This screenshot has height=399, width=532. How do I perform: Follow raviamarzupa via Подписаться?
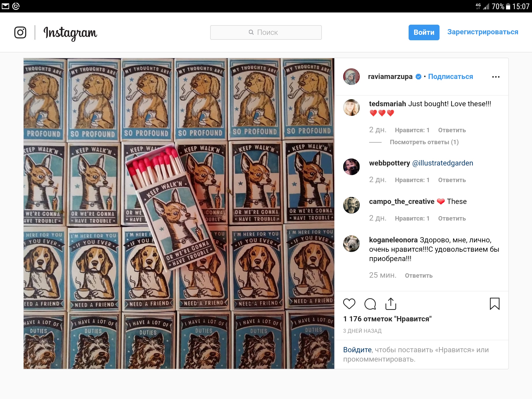click(450, 77)
